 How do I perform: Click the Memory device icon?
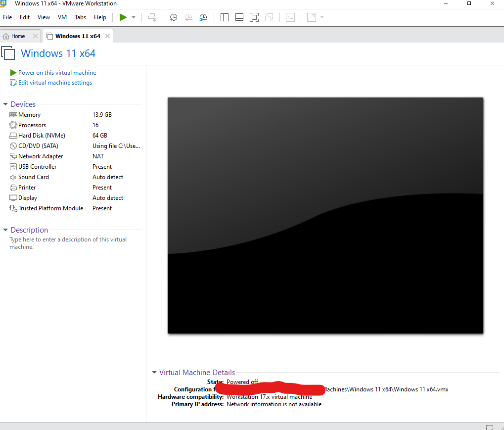coord(13,115)
